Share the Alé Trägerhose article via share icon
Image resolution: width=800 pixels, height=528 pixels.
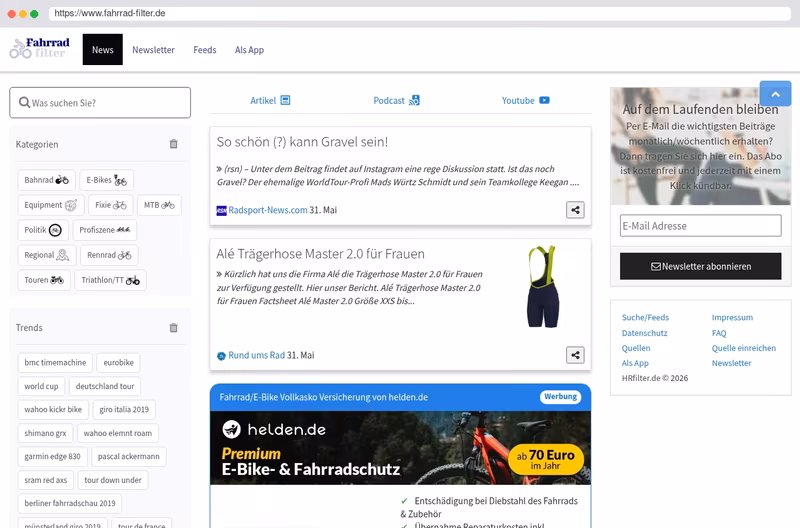(575, 355)
